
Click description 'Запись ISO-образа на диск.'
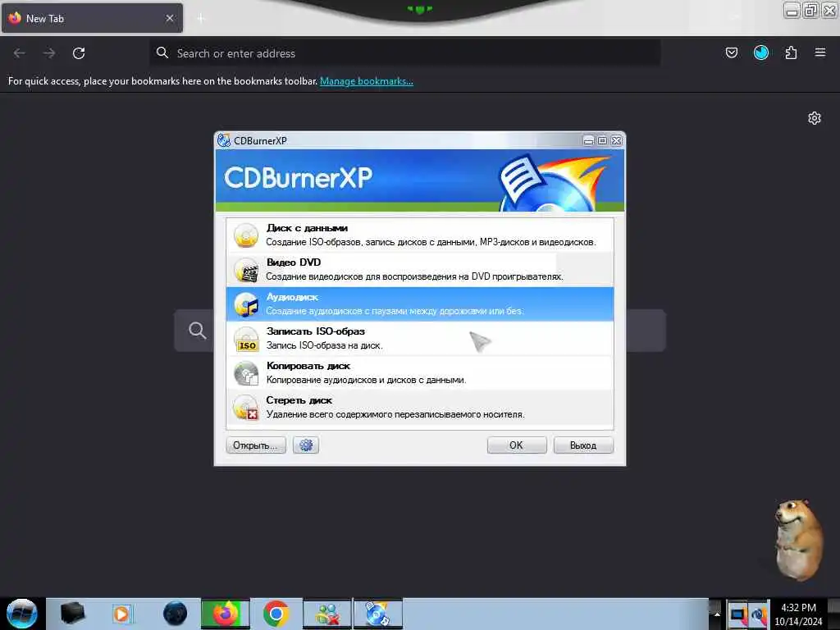(x=324, y=345)
